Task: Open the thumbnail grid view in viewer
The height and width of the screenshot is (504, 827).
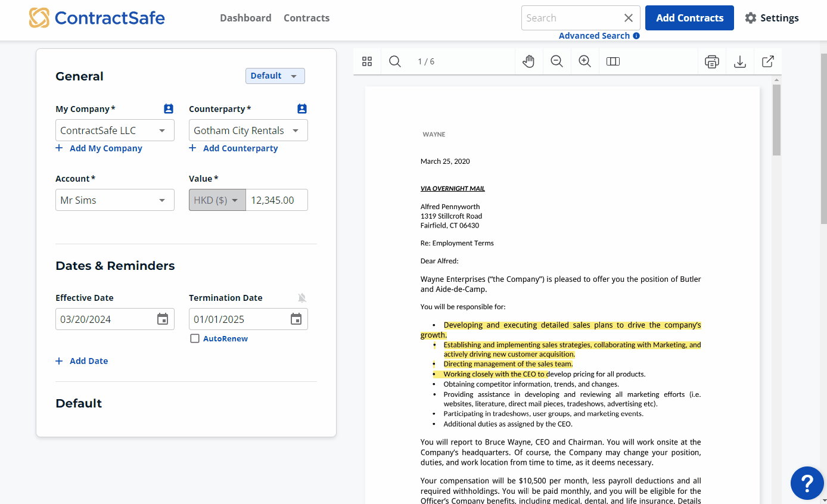Action: pyautogui.click(x=367, y=61)
